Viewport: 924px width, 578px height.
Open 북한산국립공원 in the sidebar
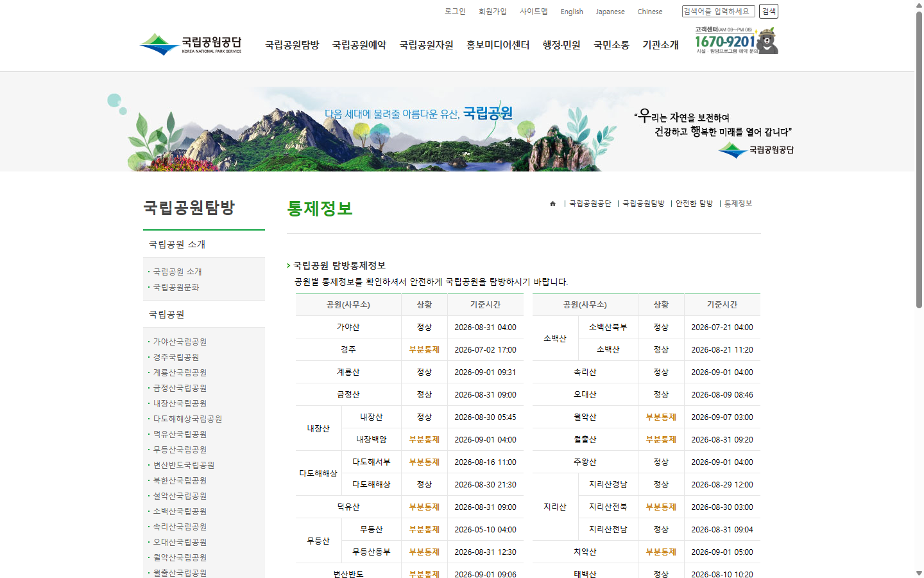tap(180, 480)
